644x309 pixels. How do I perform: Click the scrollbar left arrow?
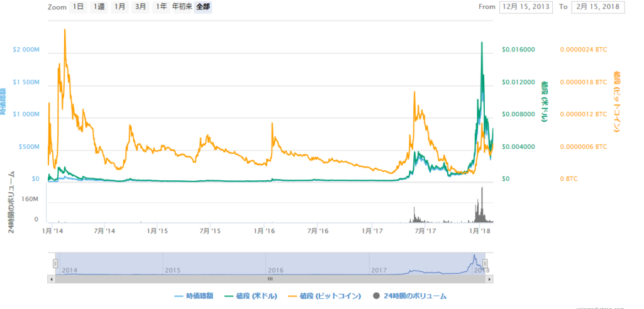point(52,278)
